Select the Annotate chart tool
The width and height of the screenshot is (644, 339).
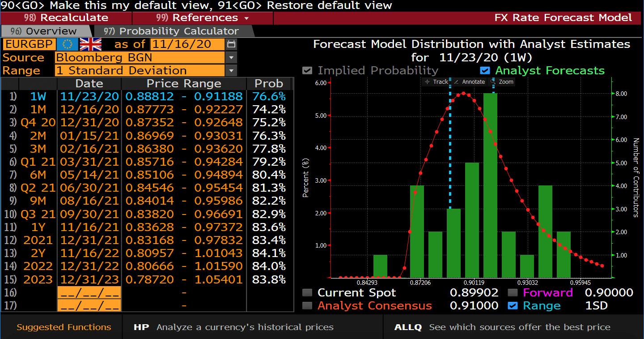click(470, 82)
